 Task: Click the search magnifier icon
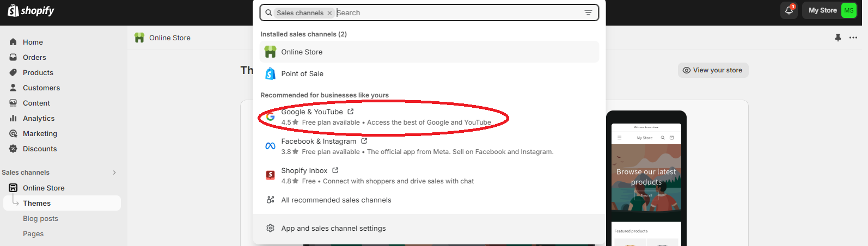268,13
